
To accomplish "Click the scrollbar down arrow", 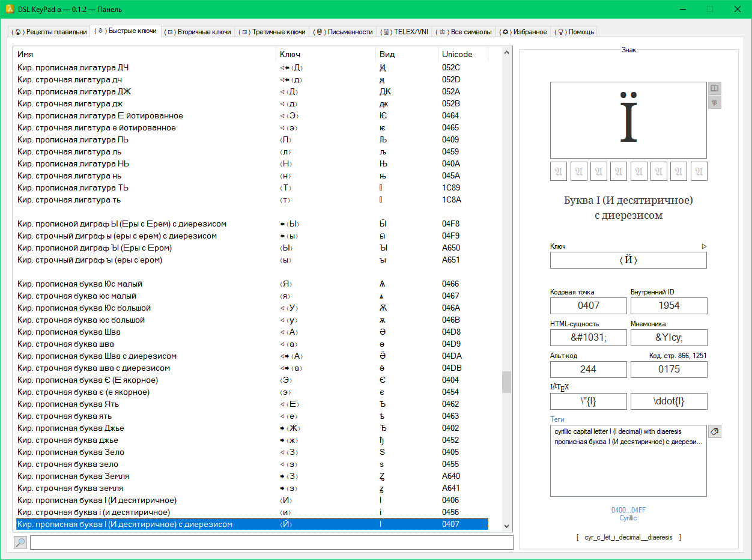I will [507, 526].
